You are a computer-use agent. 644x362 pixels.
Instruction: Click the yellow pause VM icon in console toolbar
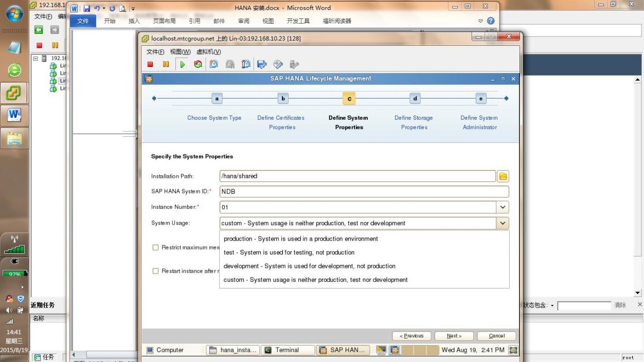click(x=166, y=64)
